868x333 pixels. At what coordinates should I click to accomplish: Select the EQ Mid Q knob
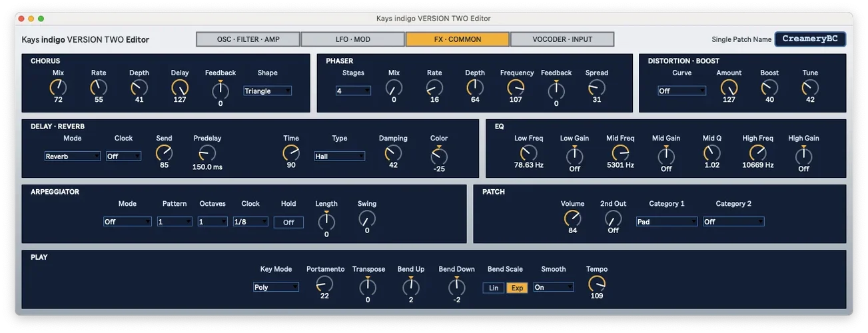[712, 153]
